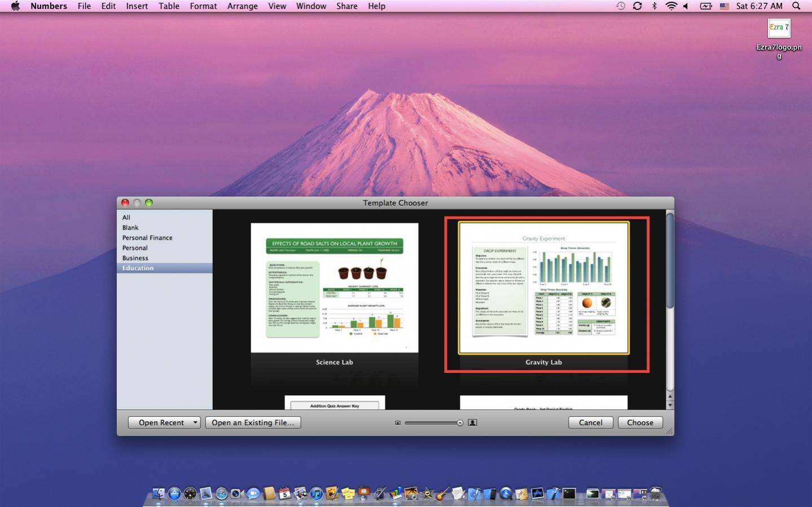
Task: Click small thumbnail size icon
Action: [x=398, y=422]
